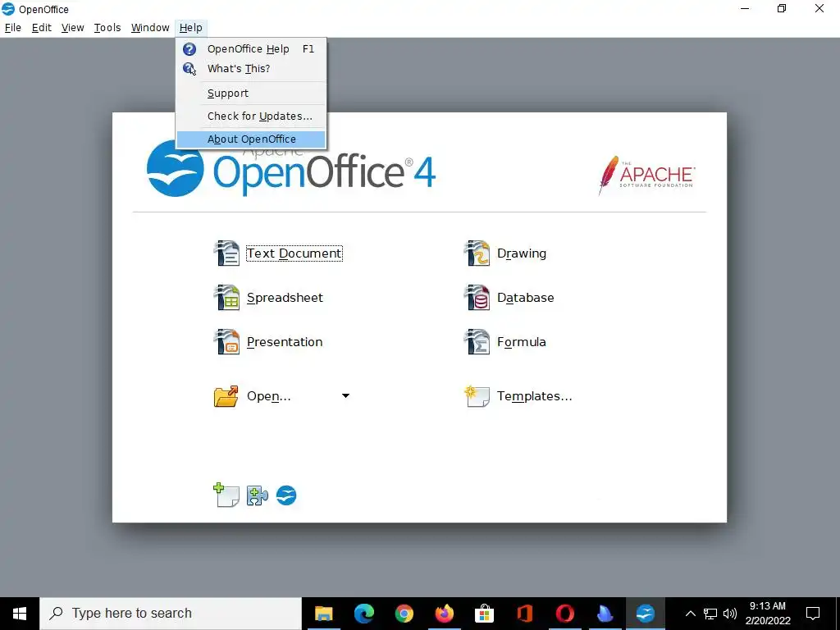
Task: Click the OpenOffice Help question mark icon
Action: pos(189,49)
